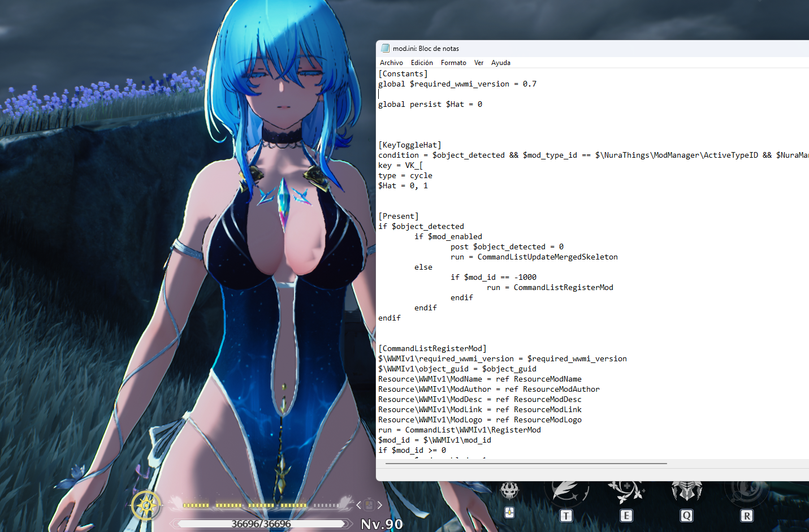
Task: Click the R key label in skill bar
Action: point(747,516)
